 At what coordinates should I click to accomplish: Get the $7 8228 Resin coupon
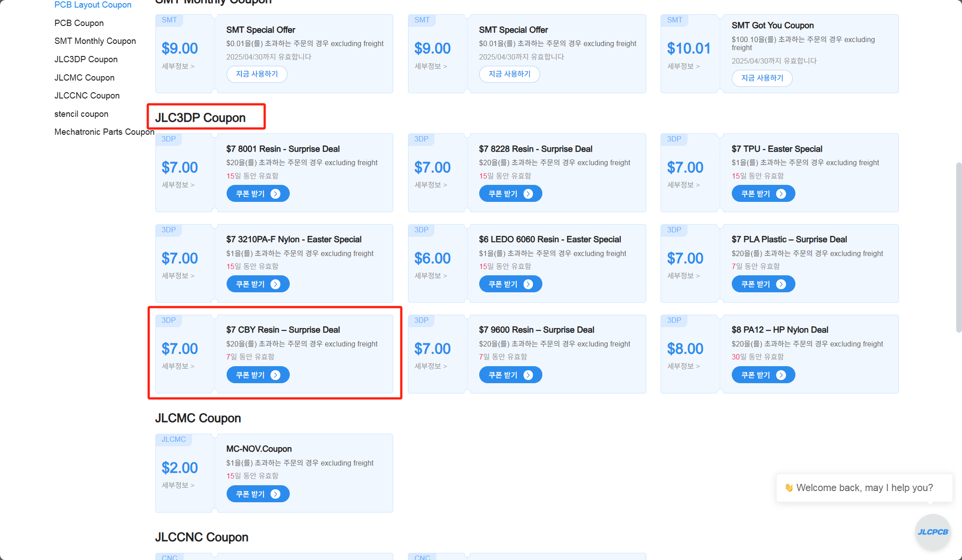[x=511, y=194]
